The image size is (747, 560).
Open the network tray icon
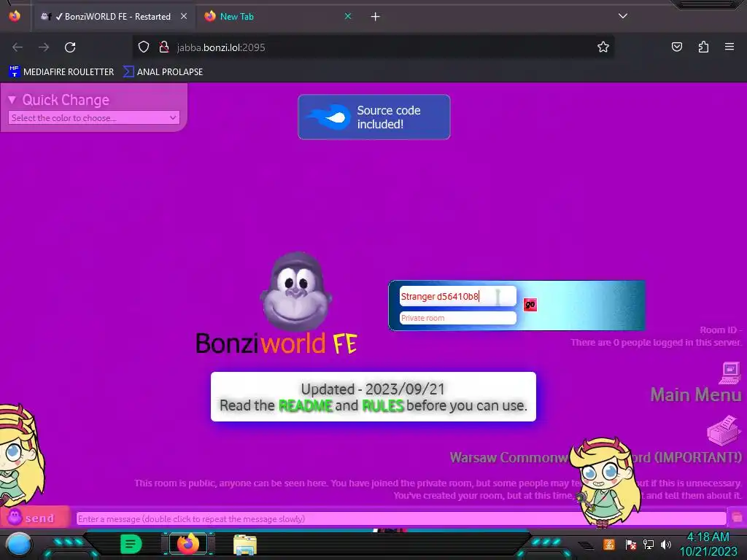tap(649, 544)
